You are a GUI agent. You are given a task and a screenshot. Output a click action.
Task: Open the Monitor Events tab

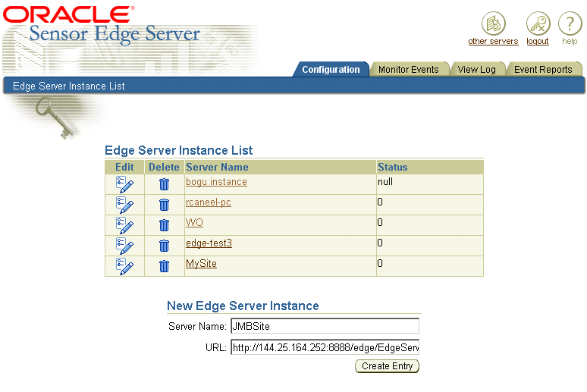(x=409, y=70)
